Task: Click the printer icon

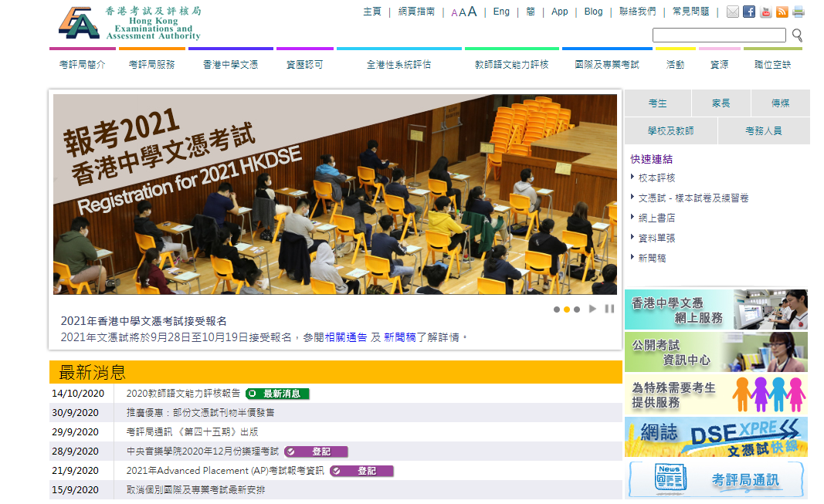Action: click(798, 12)
